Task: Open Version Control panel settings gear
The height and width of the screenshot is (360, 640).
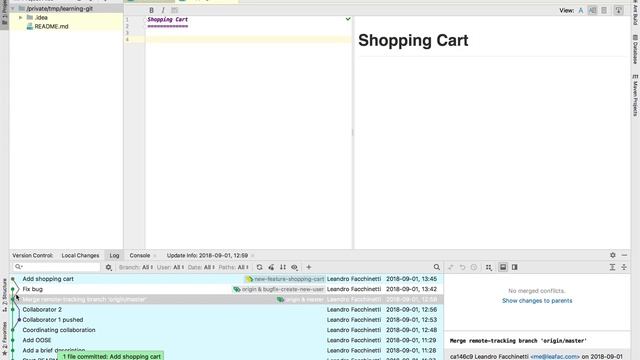Action: 613,255
